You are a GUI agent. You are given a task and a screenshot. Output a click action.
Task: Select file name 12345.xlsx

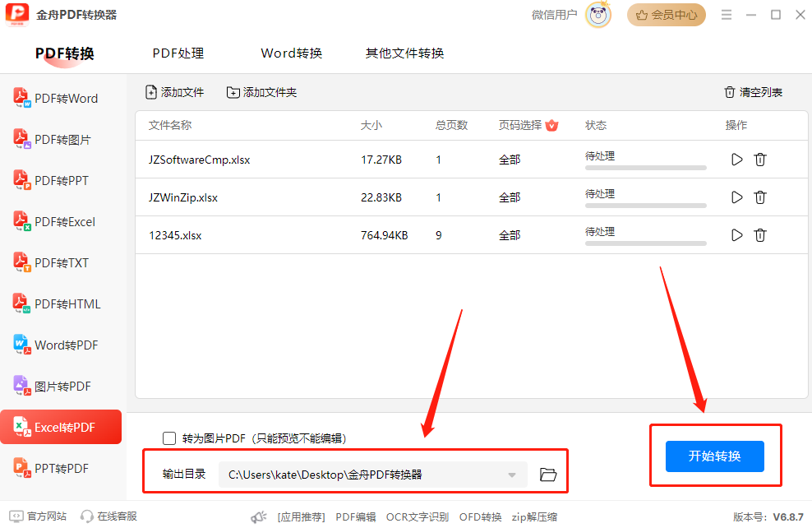(175, 235)
